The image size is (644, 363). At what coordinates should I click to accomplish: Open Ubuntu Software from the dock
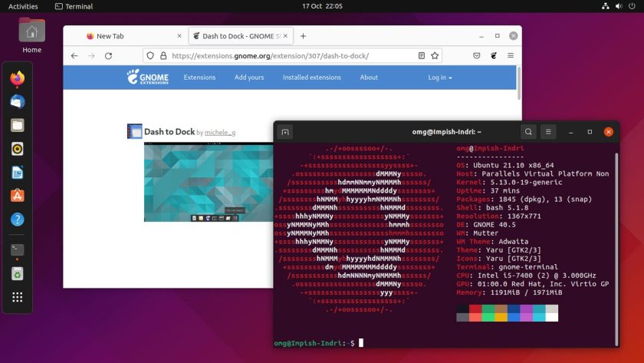coord(17,196)
